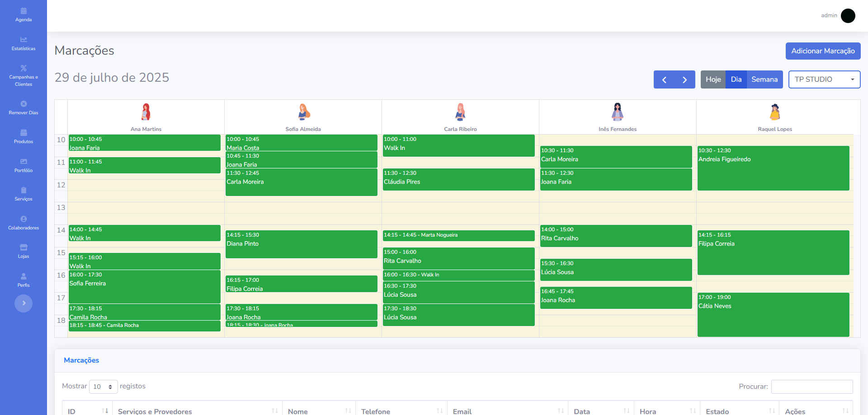Expand the sidebar with round arrow button
The image size is (868, 415).
(x=24, y=303)
